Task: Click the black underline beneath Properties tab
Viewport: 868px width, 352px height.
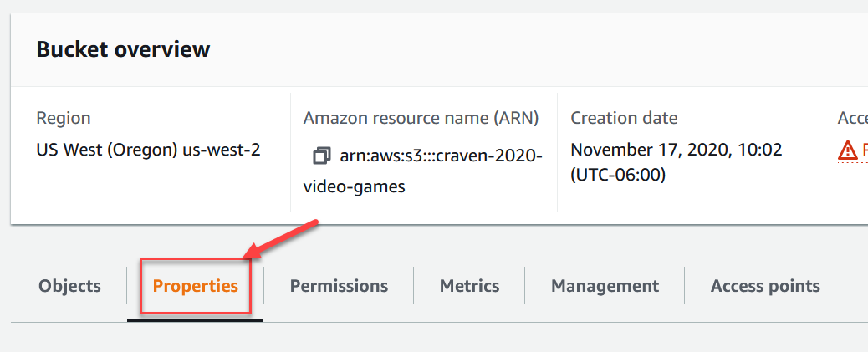Action: pos(195,319)
